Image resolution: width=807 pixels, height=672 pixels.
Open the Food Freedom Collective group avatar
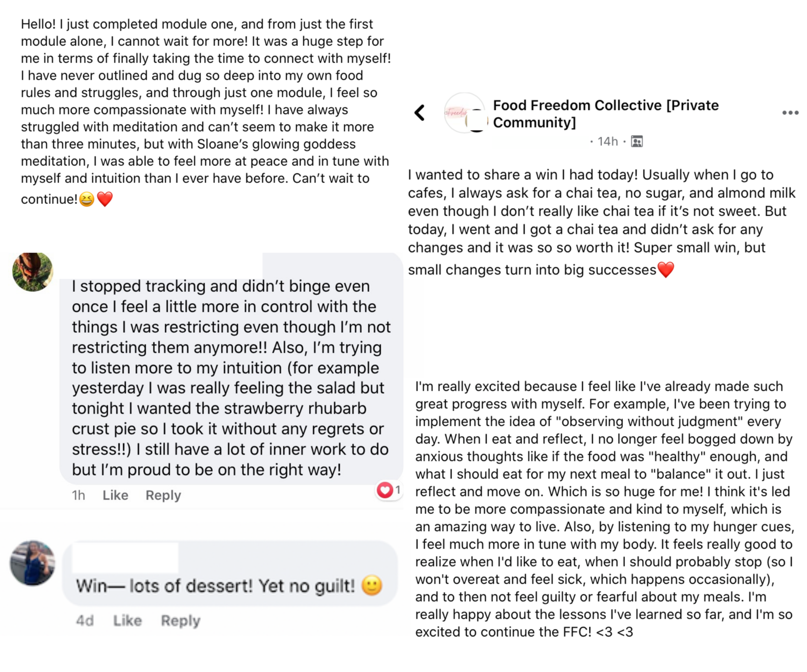pyautogui.click(x=465, y=113)
